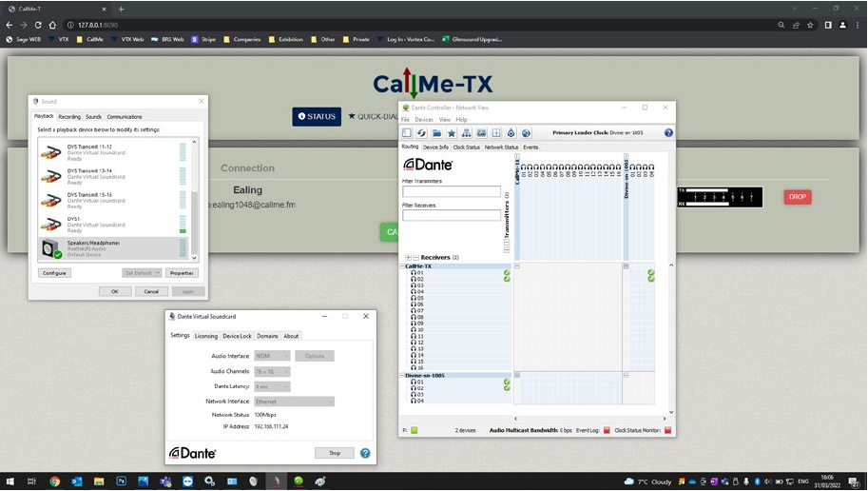Open the Windows Start menu
Viewport: 868px width, 491px height.
tap(10, 481)
